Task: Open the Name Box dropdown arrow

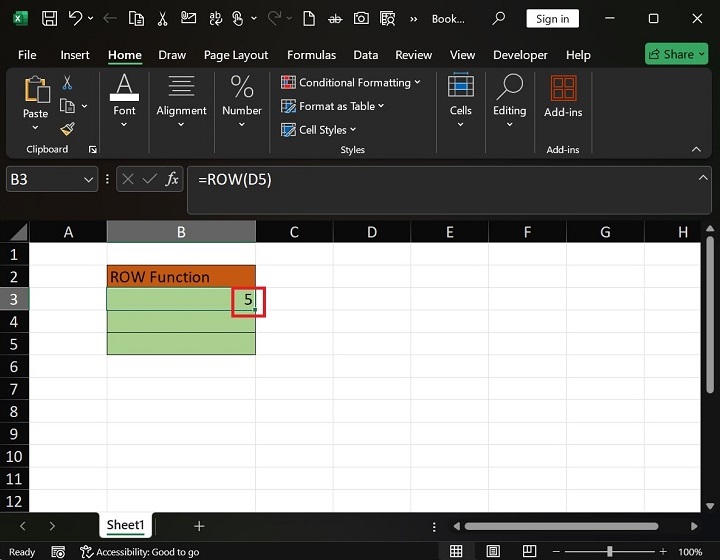Action: click(x=87, y=179)
